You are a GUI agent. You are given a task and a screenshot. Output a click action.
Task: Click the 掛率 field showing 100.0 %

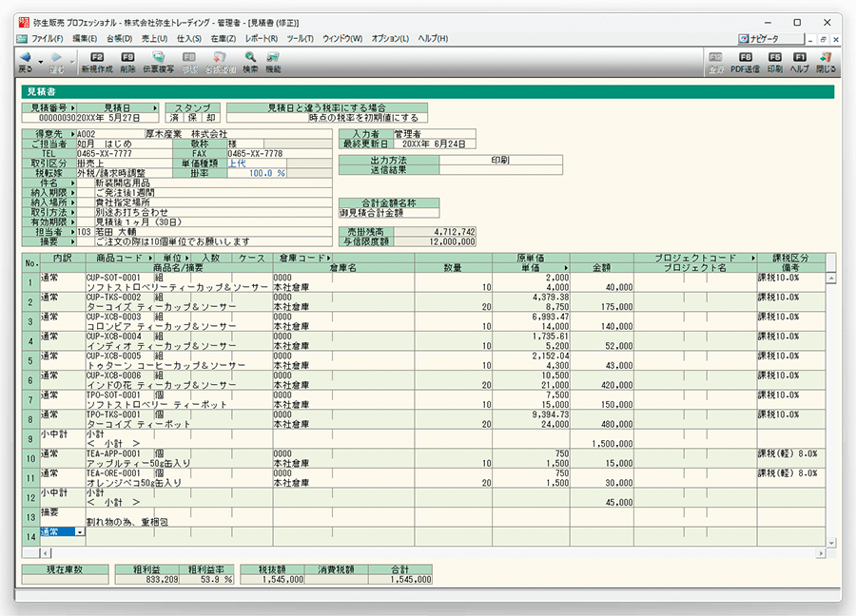(x=257, y=173)
